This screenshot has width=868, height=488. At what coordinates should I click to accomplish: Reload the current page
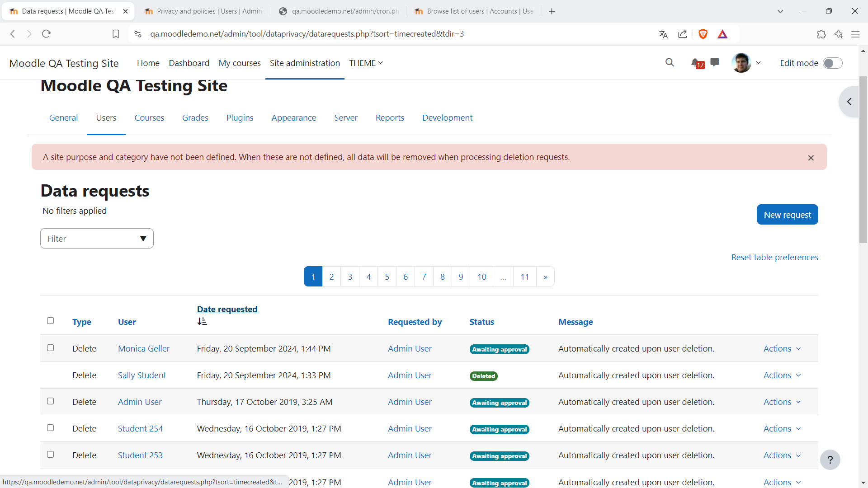point(46,34)
